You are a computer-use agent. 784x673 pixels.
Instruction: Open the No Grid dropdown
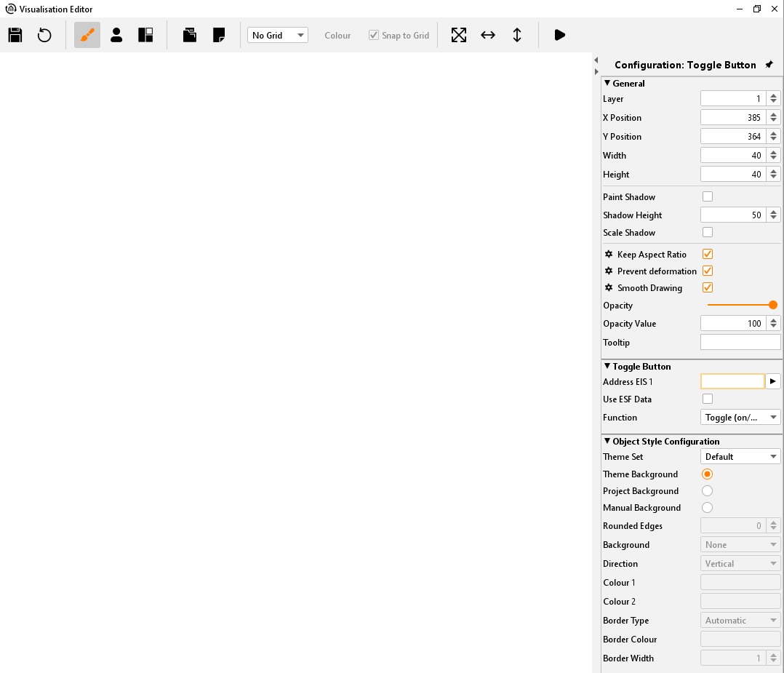click(278, 35)
